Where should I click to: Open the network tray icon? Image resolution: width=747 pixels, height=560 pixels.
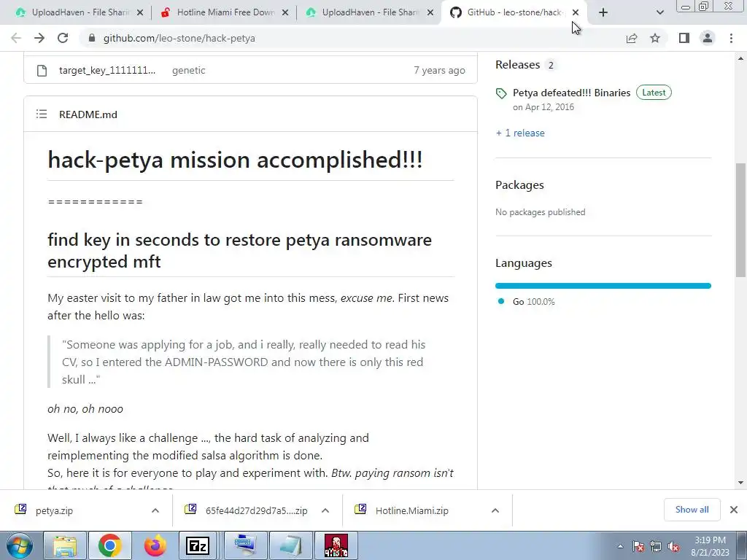656,547
